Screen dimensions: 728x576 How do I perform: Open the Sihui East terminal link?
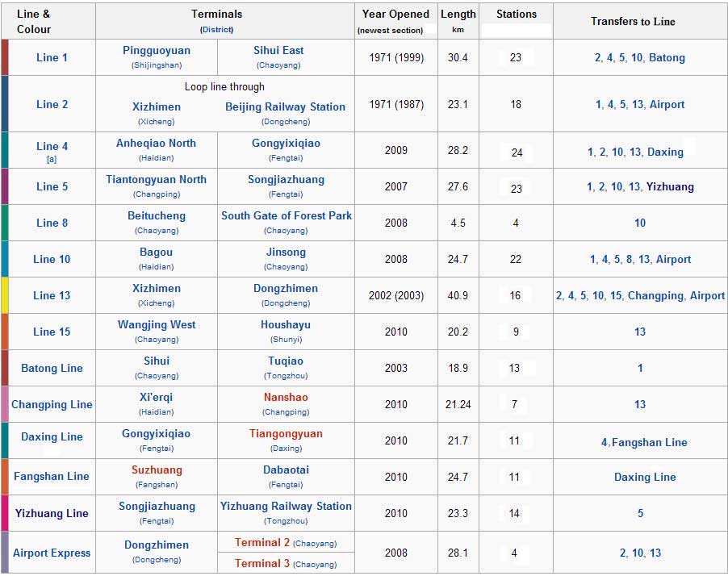[x=278, y=50]
